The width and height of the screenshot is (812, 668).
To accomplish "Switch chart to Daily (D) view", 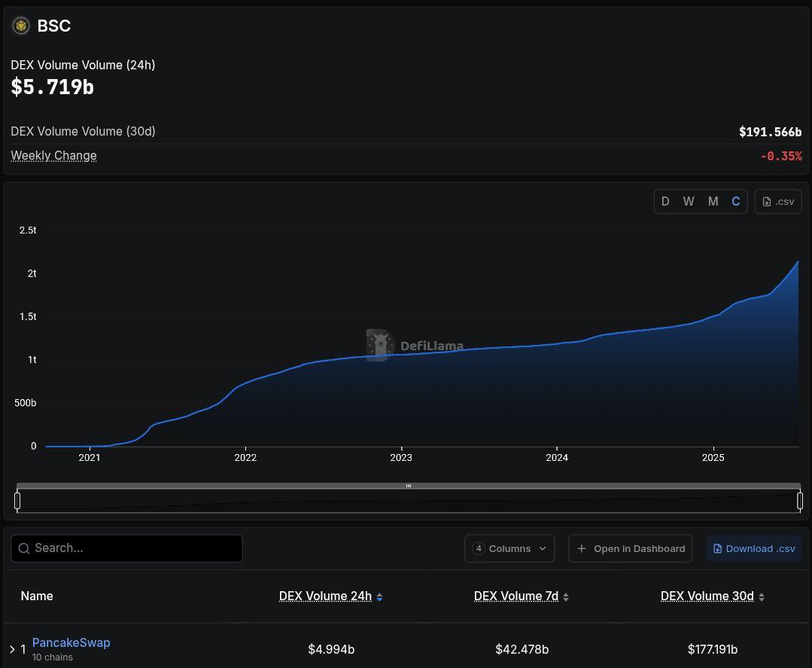I will click(665, 202).
